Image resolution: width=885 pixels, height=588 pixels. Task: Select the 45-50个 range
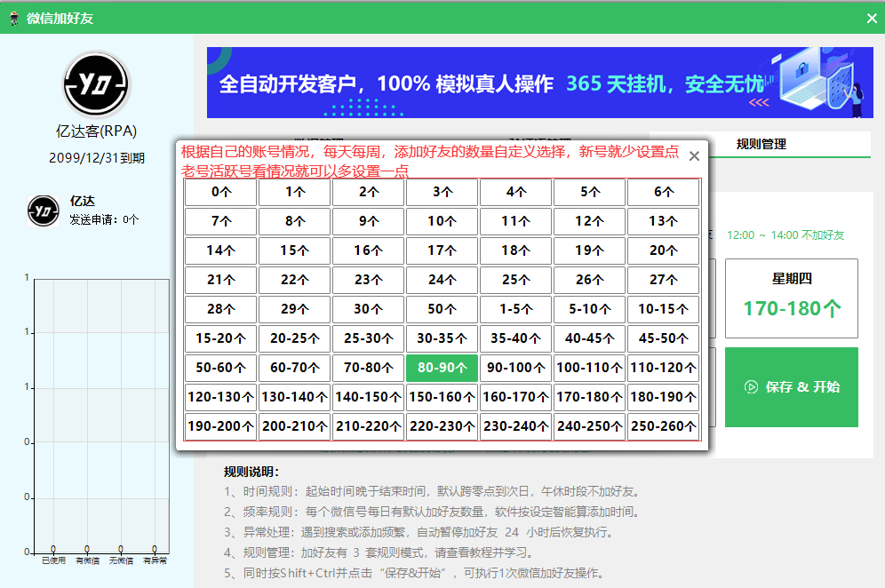click(663, 338)
